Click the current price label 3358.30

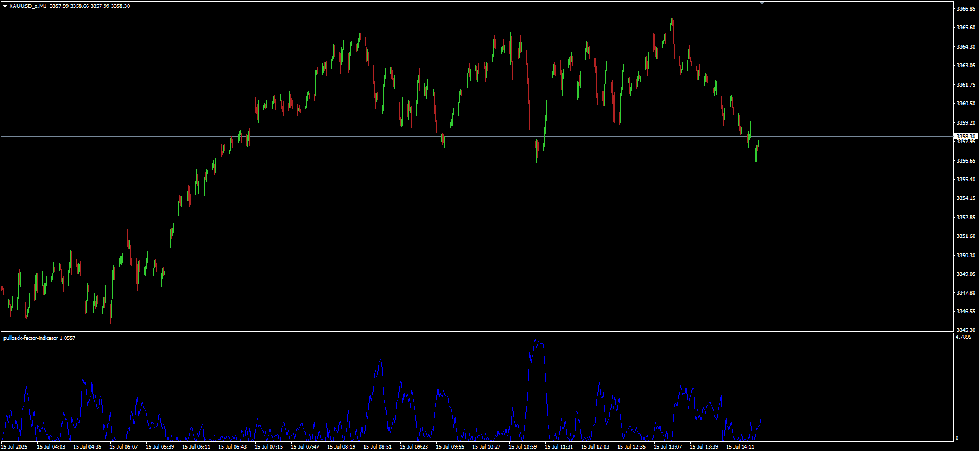(x=966, y=137)
